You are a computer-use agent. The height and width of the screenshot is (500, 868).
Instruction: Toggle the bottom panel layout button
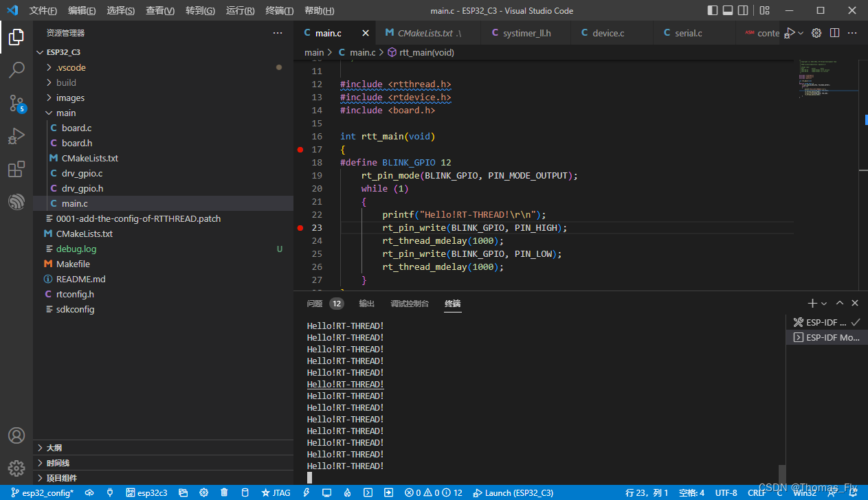pyautogui.click(x=728, y=10)
